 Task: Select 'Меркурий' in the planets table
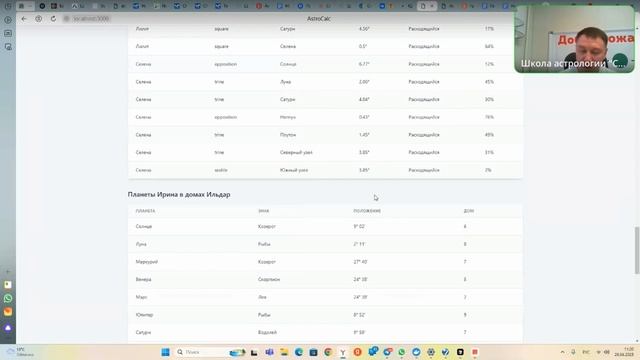pyautogui.click(x=147, y=262)
